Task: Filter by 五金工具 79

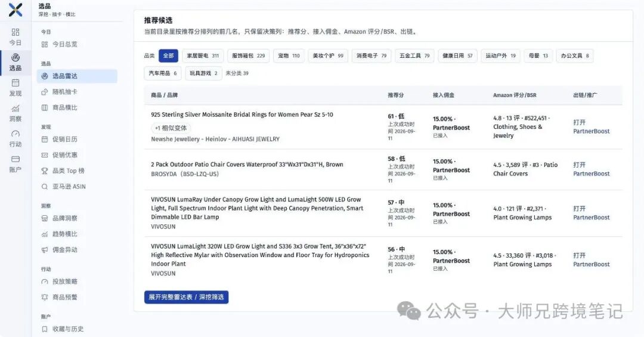Action: click(x=414, y=56)
